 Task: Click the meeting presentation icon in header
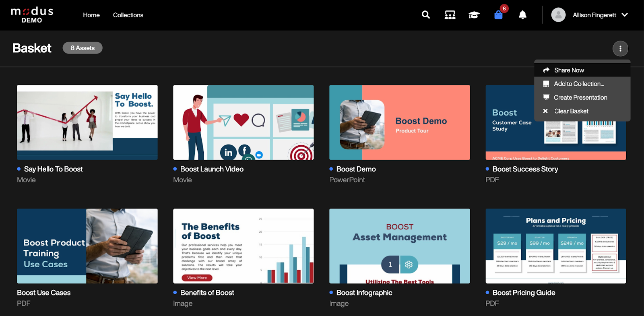pyautogui.click(x=450, y=15)
